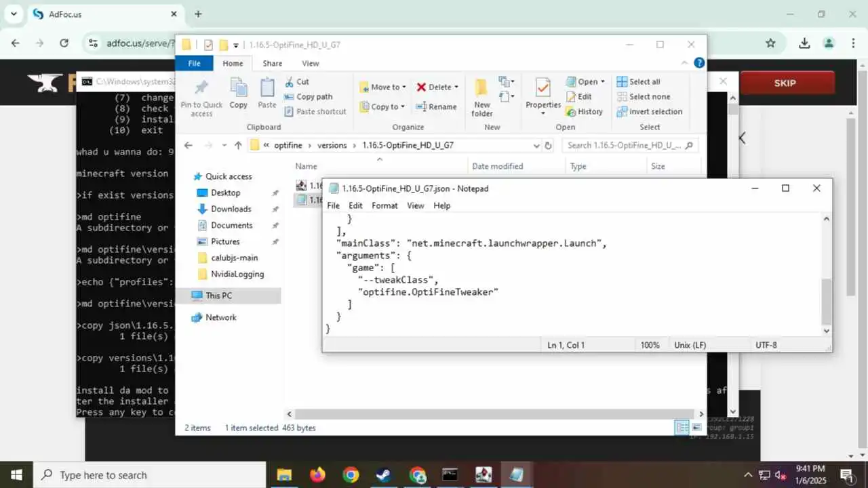Click the Copy icon in Clipboard group
868x488 pixels.
tap(238, 94)
